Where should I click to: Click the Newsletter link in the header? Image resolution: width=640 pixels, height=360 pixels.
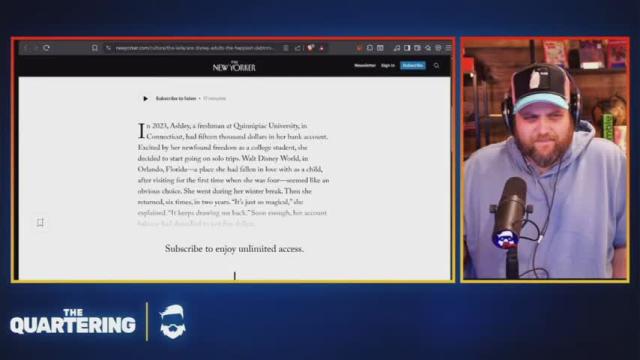point(364,65)
